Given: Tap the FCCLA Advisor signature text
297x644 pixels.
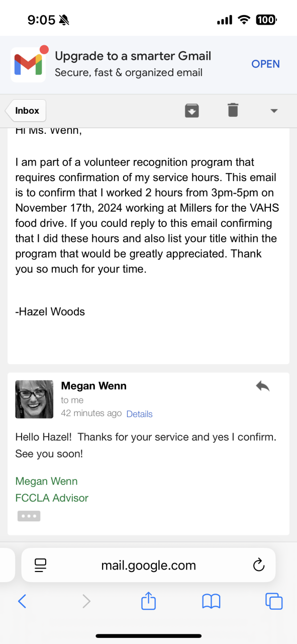Looking at the screenshot, I should pyautogui.click(x=52, y=498).
